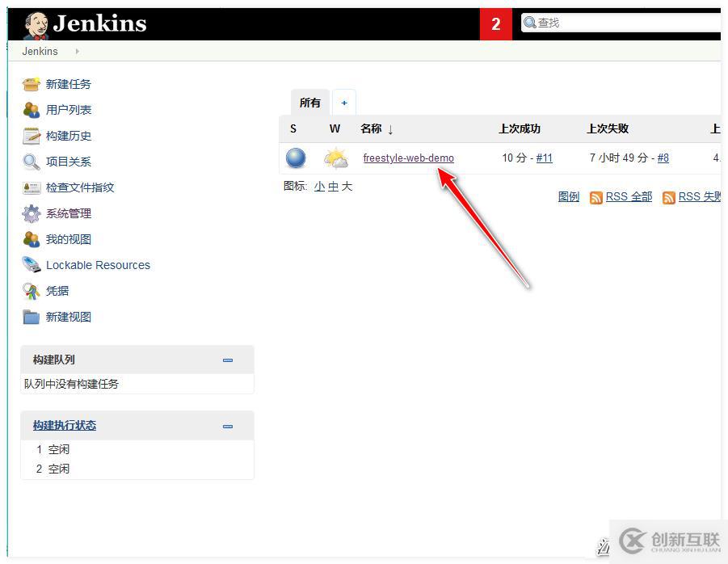
Task: Click the 新建任务 new item box icon
Action: [31, 84]
